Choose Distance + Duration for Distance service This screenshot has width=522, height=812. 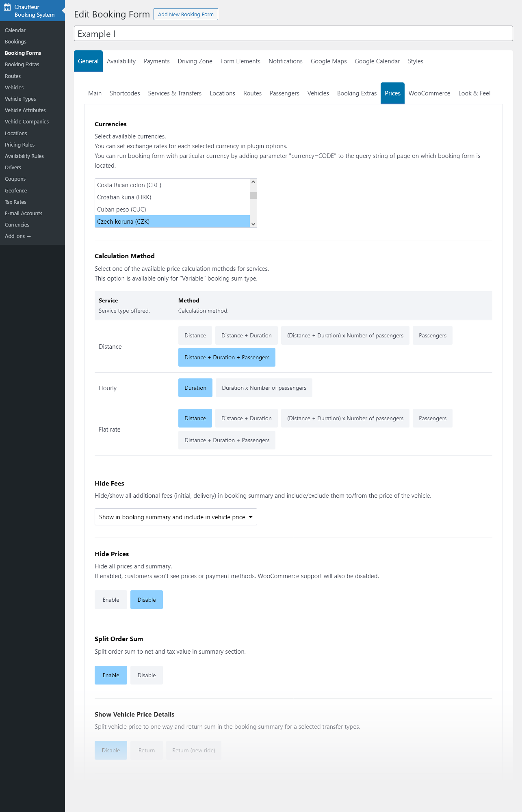click(246, 335)
